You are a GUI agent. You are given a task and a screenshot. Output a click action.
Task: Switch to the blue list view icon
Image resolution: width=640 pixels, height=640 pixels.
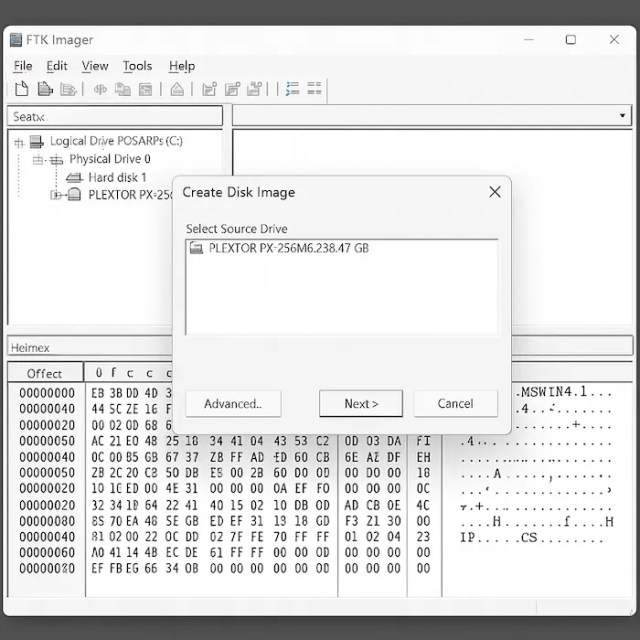coord(292,88)
